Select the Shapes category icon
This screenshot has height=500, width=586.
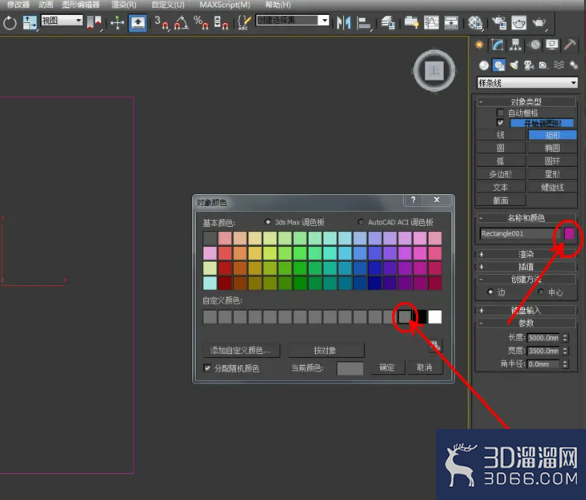click(x=499, y=65)
